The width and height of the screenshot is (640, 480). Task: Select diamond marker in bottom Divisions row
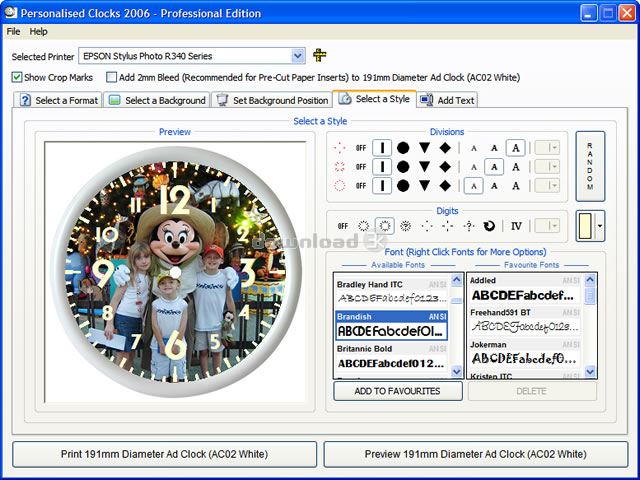click(445, 186)
